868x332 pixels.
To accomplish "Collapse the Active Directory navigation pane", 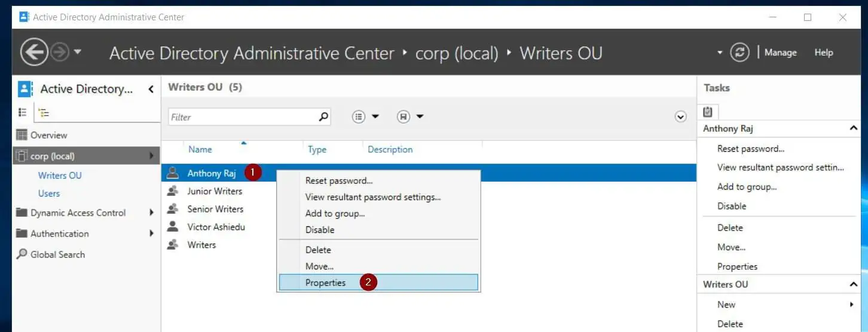I will (x=151, y=89).
